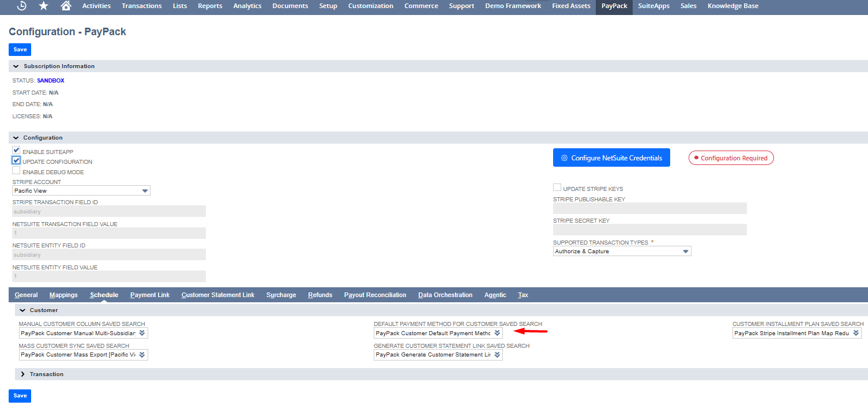Collapse the Customer section
The image size is (868, 409).
tap(23, 310)
